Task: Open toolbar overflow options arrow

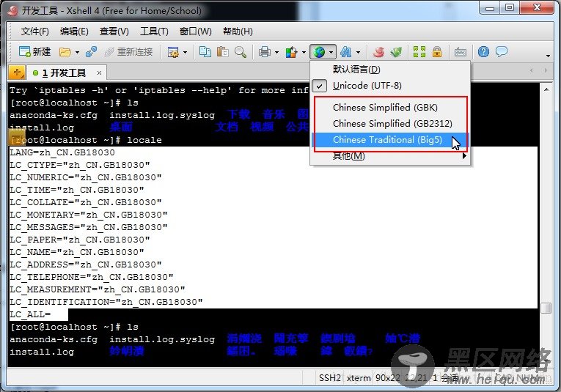Action: click(x=548, y=56)
